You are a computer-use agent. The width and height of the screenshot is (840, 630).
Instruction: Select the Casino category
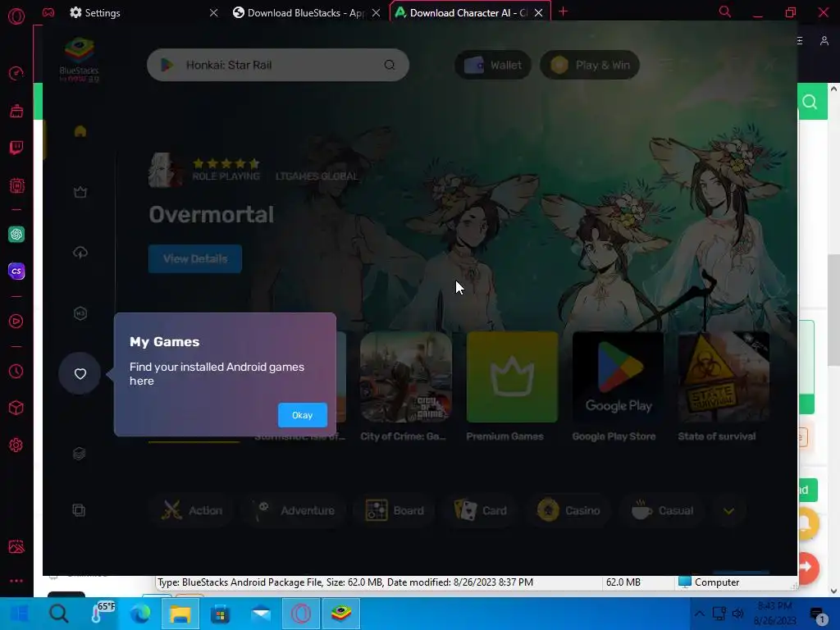tap(569, 510)
